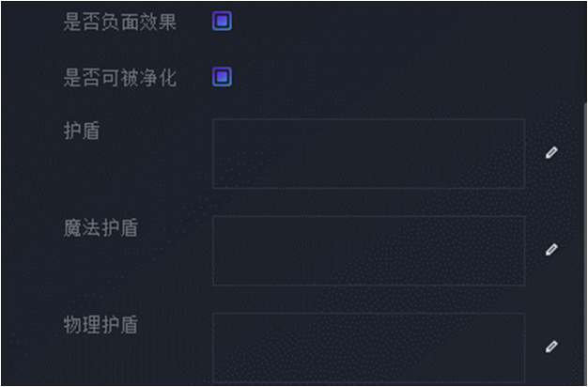Click the pencil edit icon beside 物理护盾

click(x=551, y=347)
